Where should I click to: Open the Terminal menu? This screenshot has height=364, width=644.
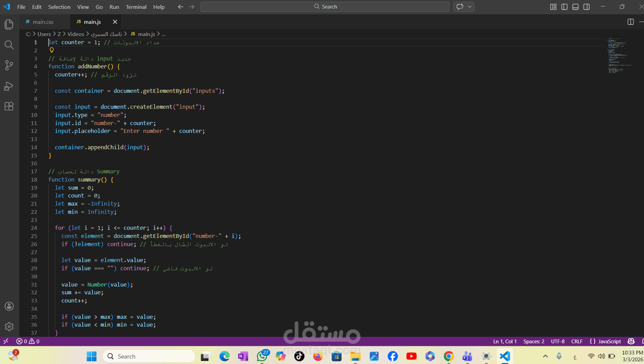(x=136, y=7)
